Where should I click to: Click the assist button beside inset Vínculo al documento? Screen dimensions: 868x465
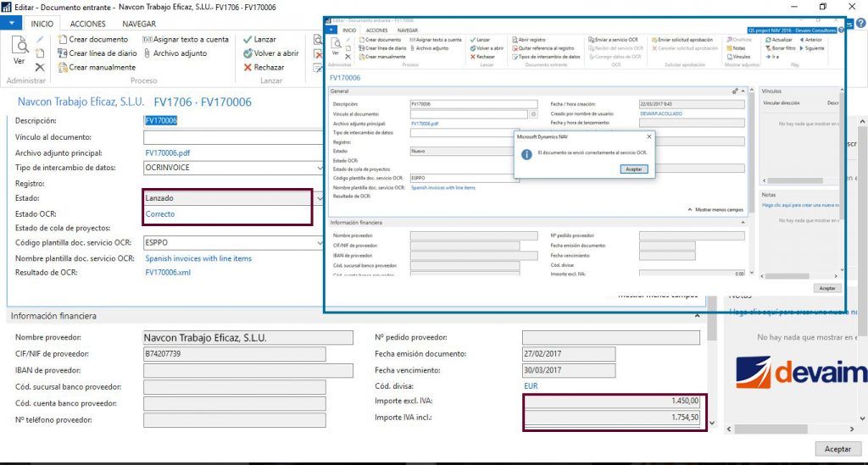[533, 113]
